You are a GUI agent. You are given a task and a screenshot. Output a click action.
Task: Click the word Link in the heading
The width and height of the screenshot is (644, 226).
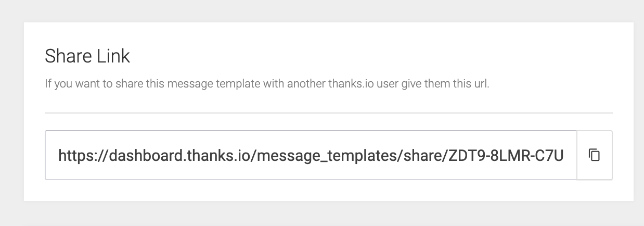(x=113, y=56)
